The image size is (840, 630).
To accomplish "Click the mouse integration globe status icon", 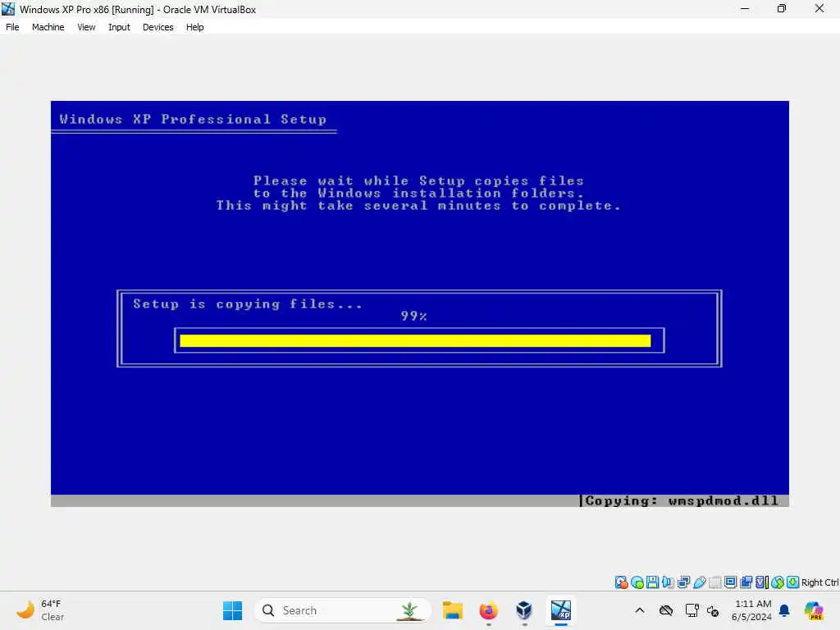I will click(x=778, y=582).
